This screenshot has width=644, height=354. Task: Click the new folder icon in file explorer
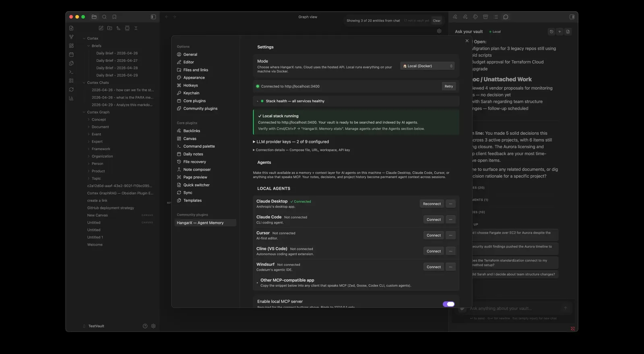tap(109, 28)
